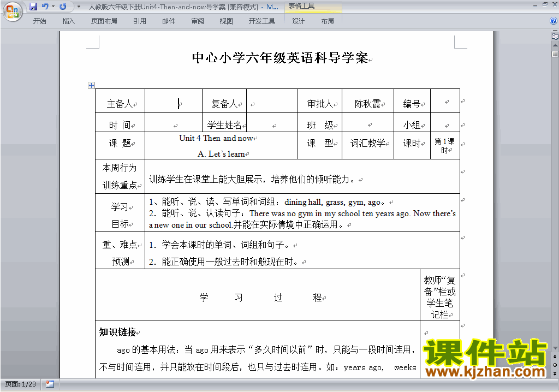Click the vertical scrollbar down arrow
This screenshot has height=392, width=559.
555,348
